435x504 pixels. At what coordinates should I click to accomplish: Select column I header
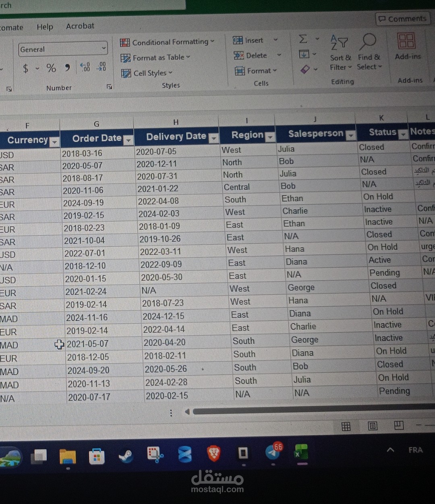tap(246, 121)
